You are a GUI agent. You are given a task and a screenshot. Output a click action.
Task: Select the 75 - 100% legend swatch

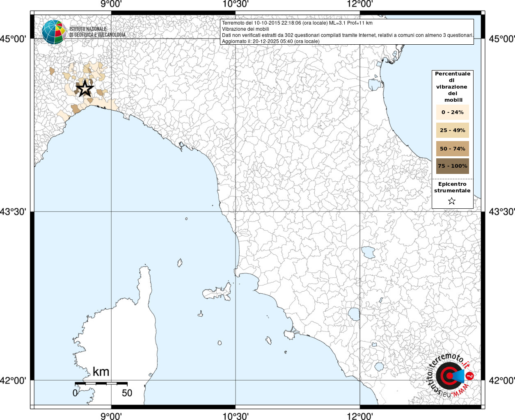(x=452, y=166)
